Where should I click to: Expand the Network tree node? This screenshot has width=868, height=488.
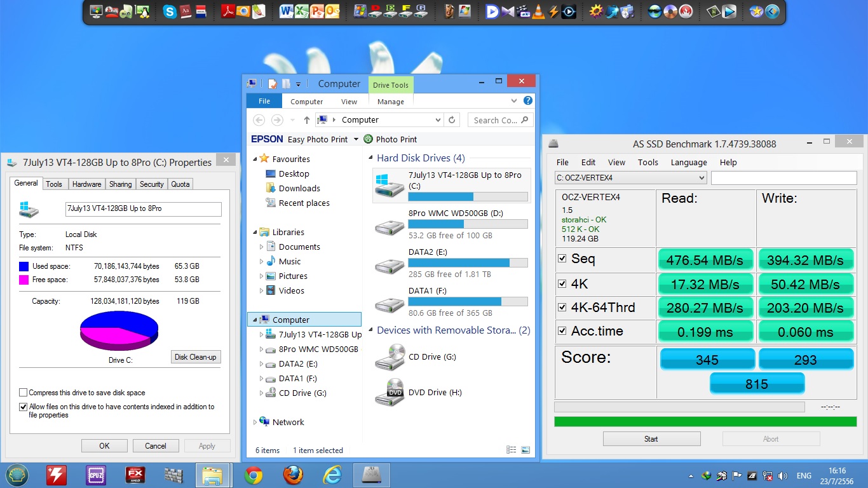click(x=255, y=422)
